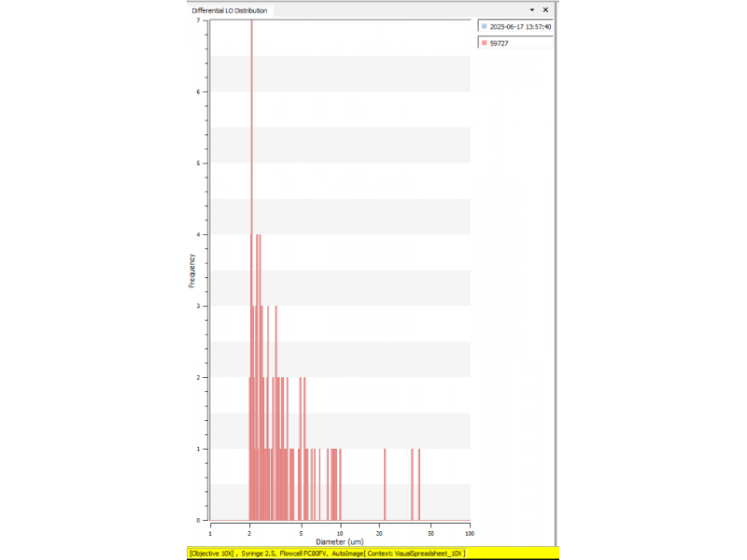Click the isolated bar near diameter 20
The height and width of the screenshot is (560, 747).
point(385,484)
